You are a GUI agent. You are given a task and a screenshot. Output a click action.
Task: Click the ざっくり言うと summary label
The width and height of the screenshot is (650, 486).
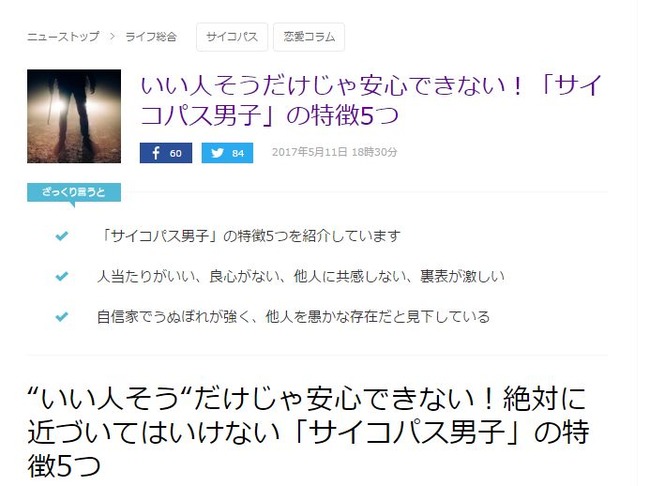point(74,192)
